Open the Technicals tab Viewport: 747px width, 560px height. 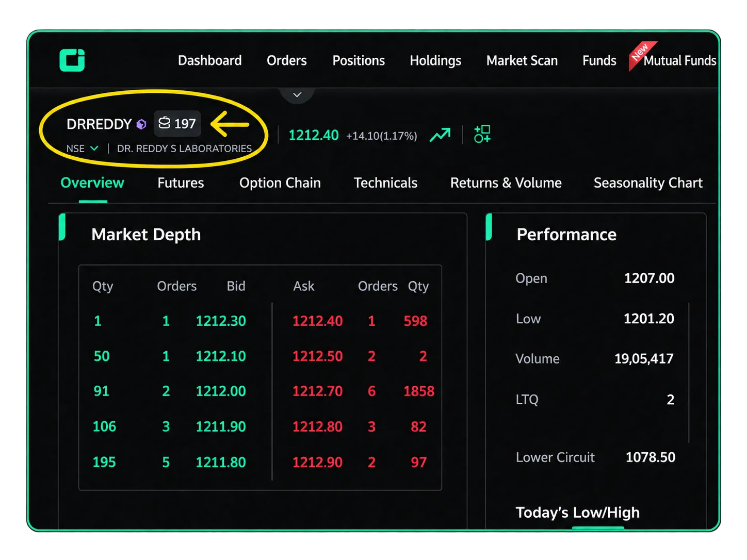385,183
